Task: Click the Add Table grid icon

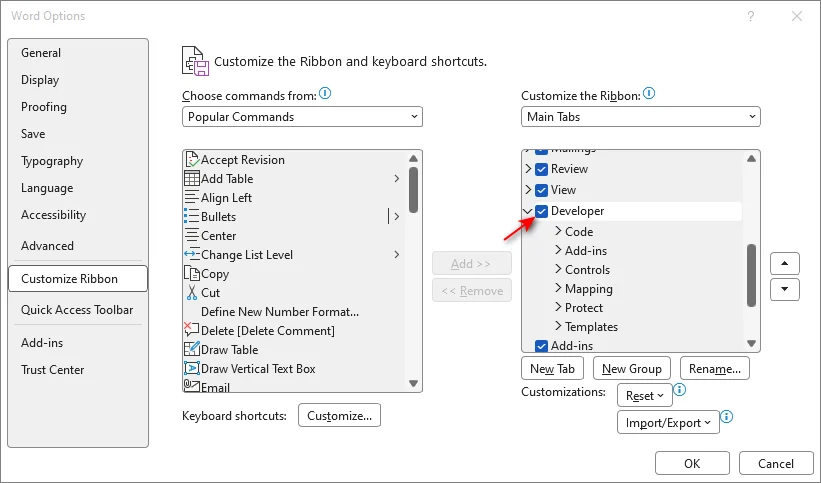Action: (192, 178)
